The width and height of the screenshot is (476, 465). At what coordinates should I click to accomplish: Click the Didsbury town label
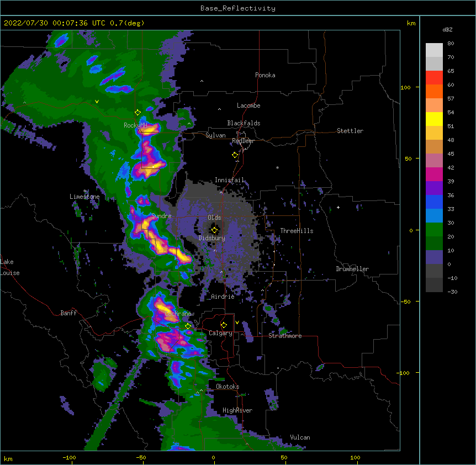(x=212, y=238)
